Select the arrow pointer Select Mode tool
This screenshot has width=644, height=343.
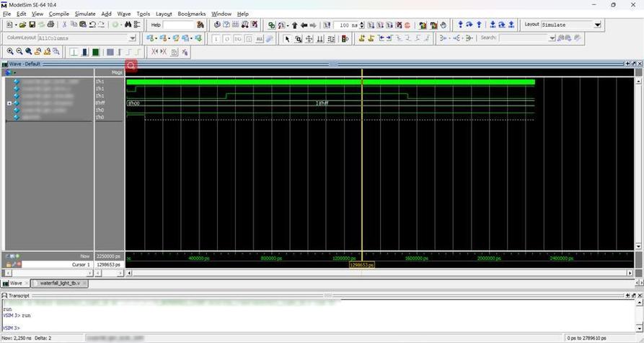click(287, 38)
